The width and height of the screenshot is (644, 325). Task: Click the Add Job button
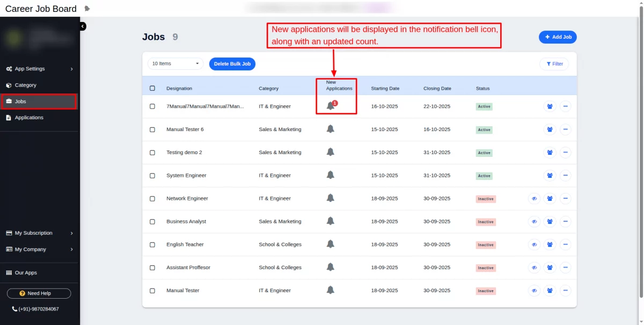[x=558, y=37]
